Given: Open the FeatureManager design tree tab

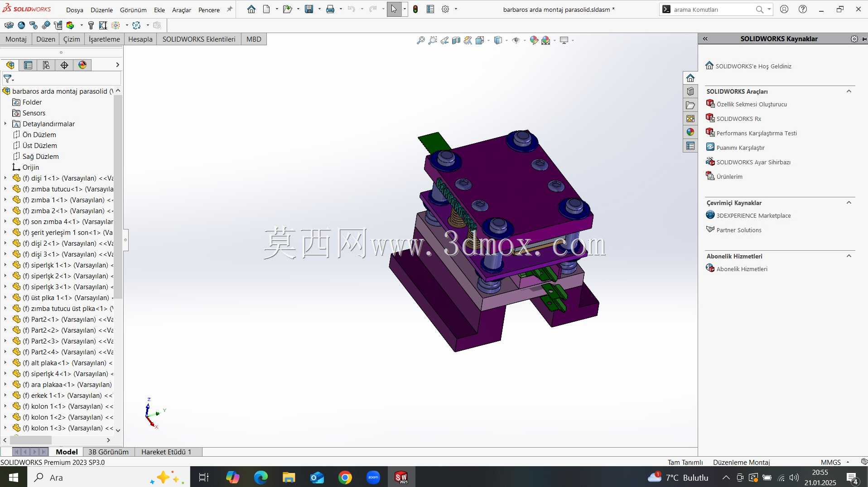Looking at the screenshot, I should pyautogui.click(x=10, y=65).
